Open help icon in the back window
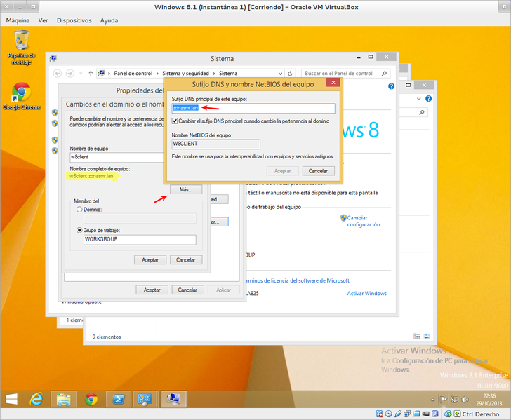 [x=429, y=99]
